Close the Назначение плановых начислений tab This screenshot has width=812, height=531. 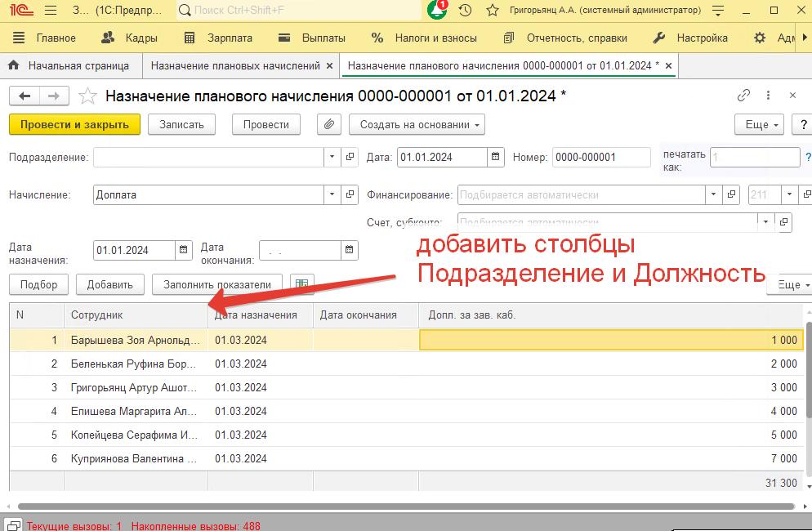pos(329,65)
